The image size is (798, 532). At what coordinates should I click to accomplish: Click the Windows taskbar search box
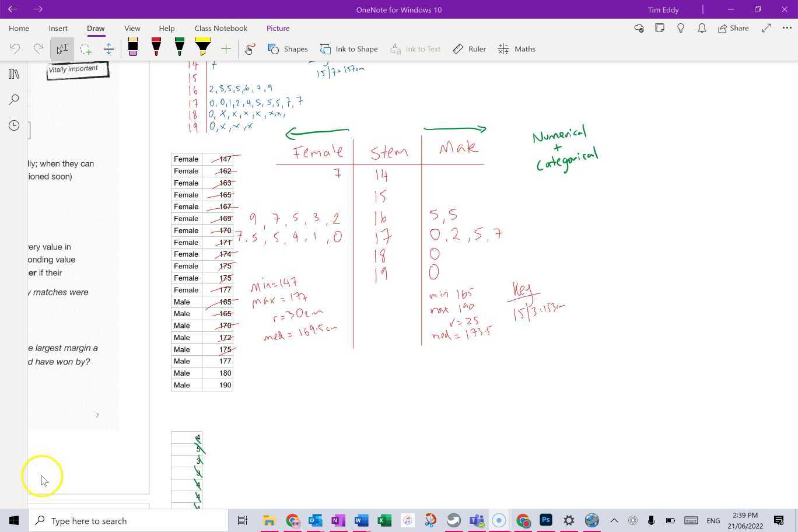coord(128,521)
